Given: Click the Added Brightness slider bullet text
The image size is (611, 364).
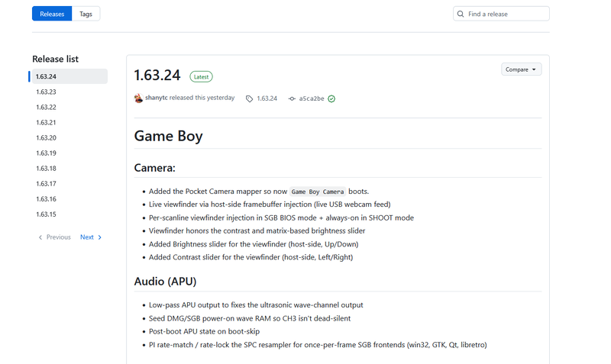Looking at the screenshot, I should [x=254, y=244].
